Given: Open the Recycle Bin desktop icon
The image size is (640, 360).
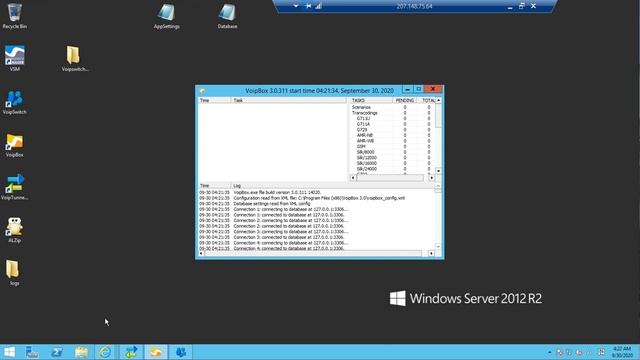Looking at the screenshot, I should pyautogui.click(x=15, y=16).
